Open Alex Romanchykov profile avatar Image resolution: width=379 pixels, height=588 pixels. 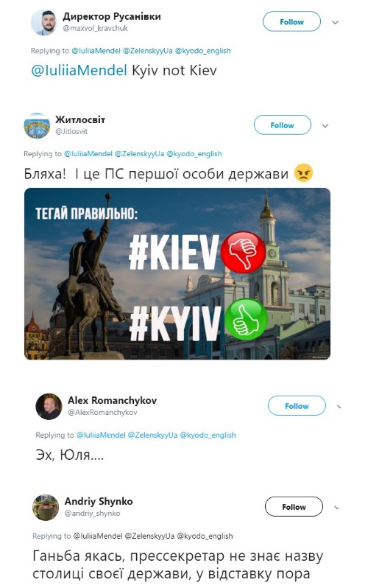(49, 407)
